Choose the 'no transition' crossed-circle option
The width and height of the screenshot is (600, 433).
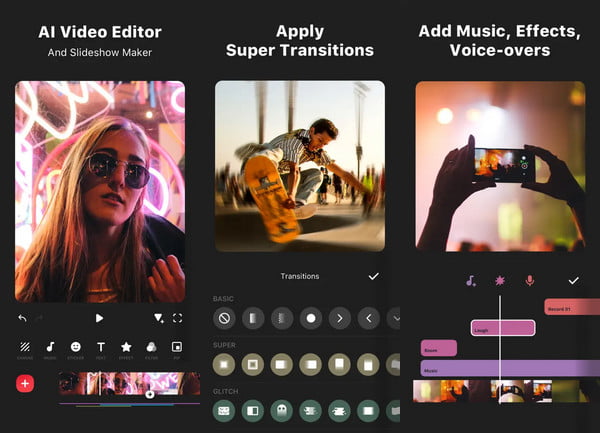tap(224, 318)
